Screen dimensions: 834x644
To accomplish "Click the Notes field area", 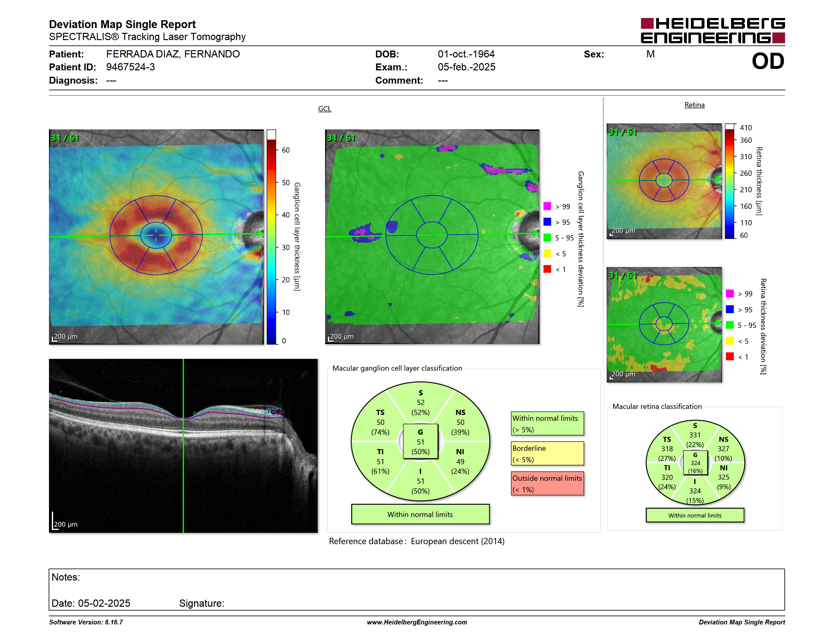I will (417, 590).
